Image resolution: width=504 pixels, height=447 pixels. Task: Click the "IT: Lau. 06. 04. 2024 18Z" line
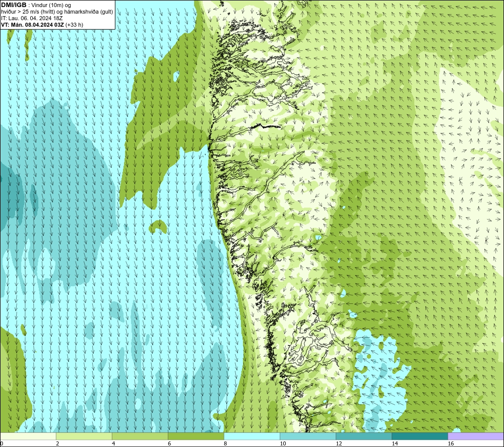[32, 18]
